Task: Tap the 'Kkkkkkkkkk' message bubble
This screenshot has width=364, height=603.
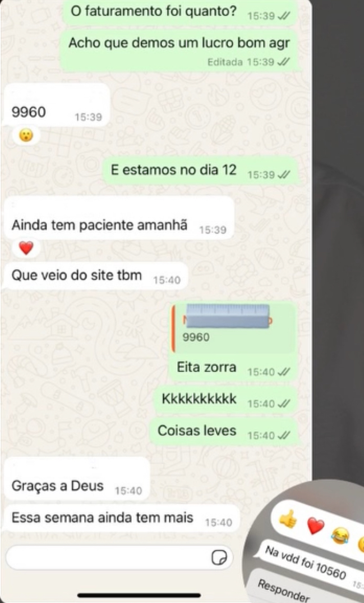Action: click(226, 399)
